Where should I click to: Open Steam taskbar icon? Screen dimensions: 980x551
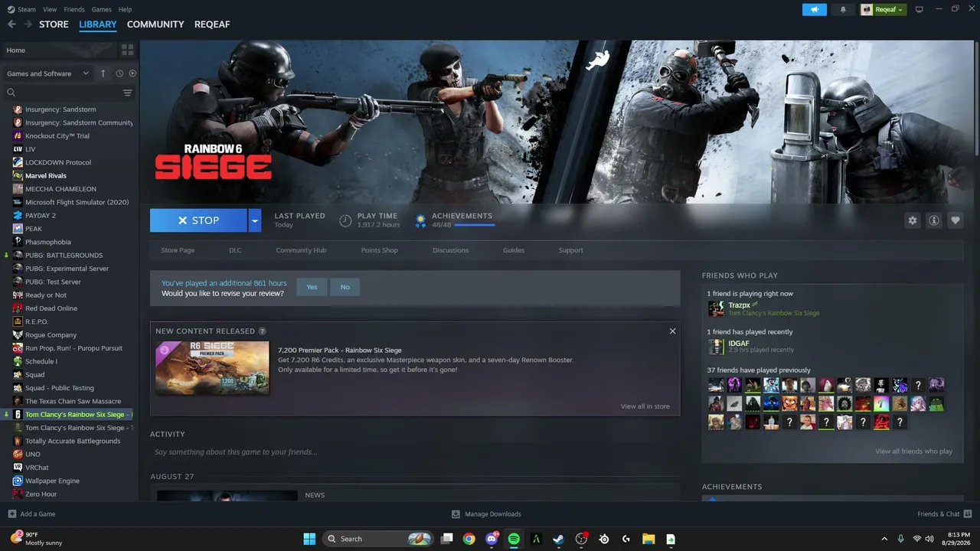[559, 539]
